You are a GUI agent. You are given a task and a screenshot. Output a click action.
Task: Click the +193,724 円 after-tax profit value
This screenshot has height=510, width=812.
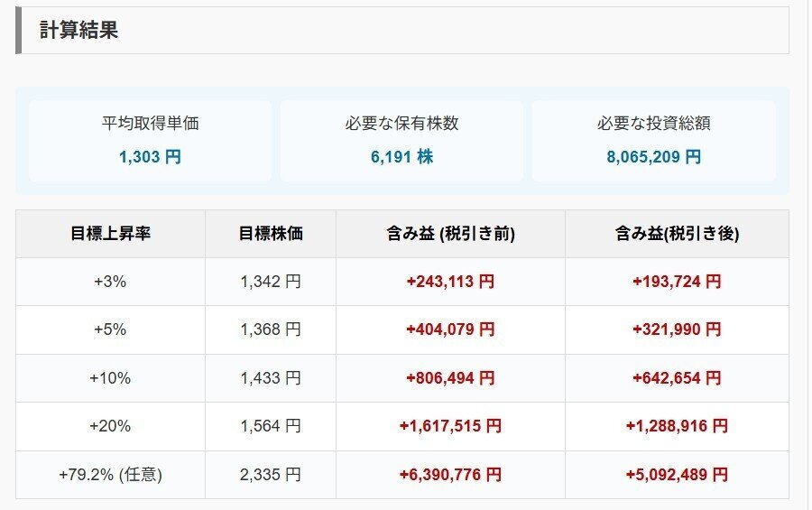pos(677,282)
